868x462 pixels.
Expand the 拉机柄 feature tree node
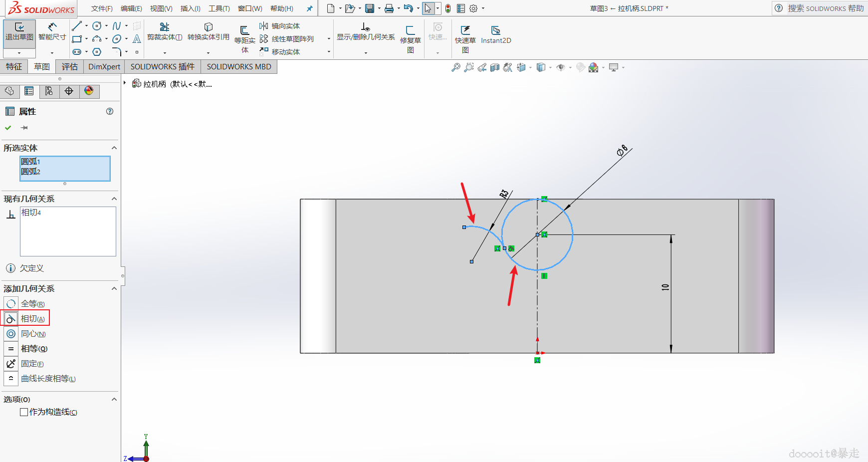(x=125, y=83)
